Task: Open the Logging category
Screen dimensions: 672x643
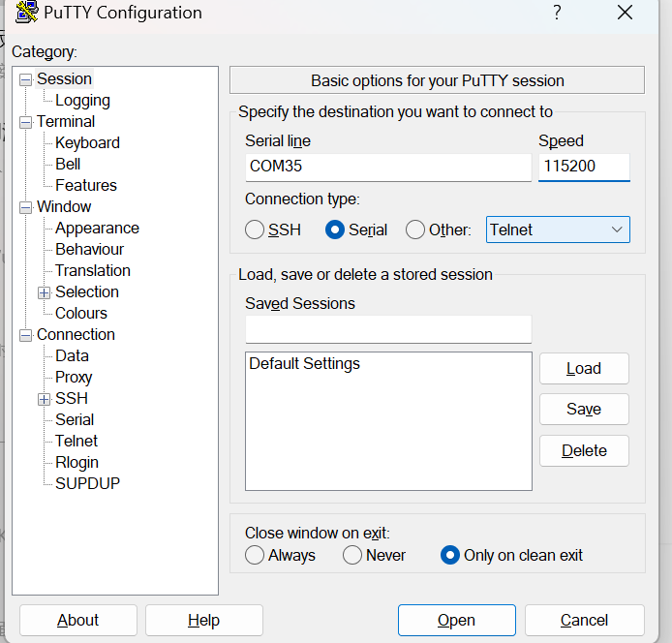Action: click(82, 101)
